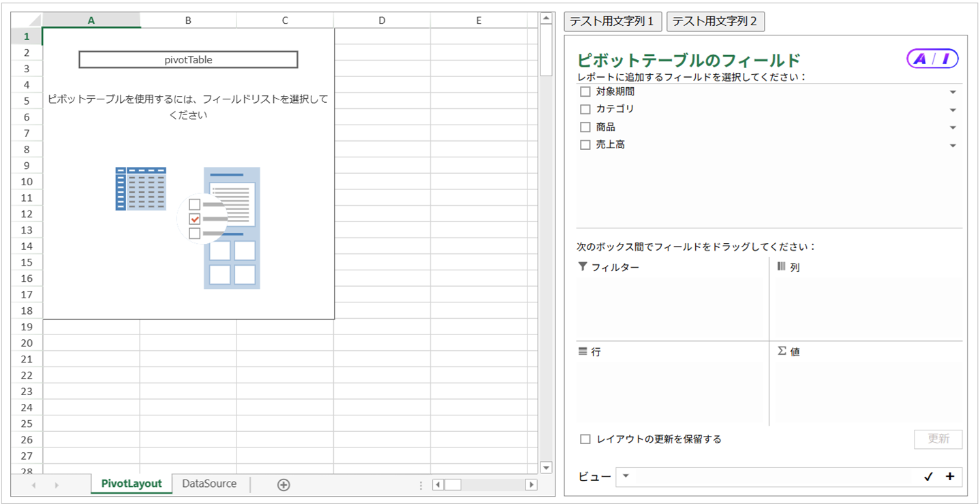
Task: Click the pivot table placeholder illustration
Action: (188, 227)
